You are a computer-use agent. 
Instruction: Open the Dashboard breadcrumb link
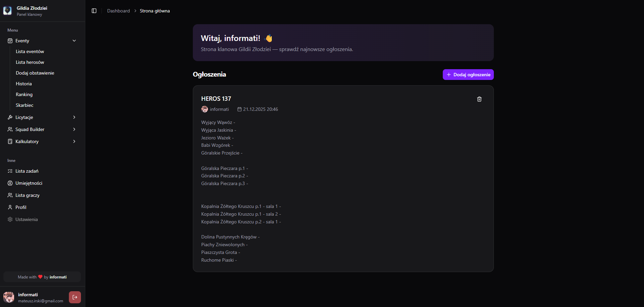click(118, 11)
